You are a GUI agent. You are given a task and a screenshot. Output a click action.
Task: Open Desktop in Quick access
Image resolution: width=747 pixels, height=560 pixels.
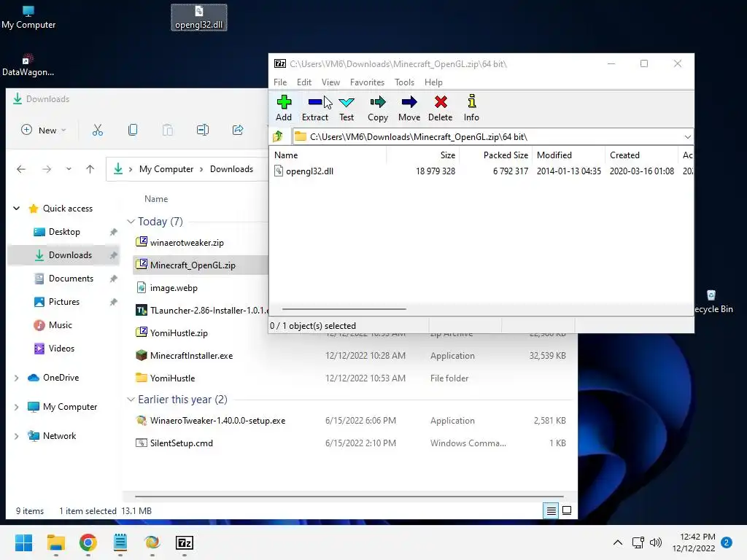tap(64, 232)
